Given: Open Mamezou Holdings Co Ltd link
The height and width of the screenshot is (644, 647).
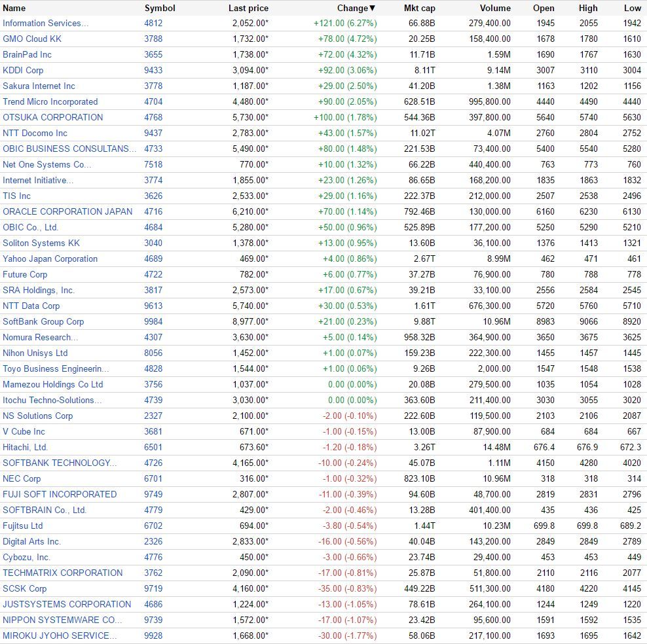Looking at the screenshot, I should (x=53, y=384).
